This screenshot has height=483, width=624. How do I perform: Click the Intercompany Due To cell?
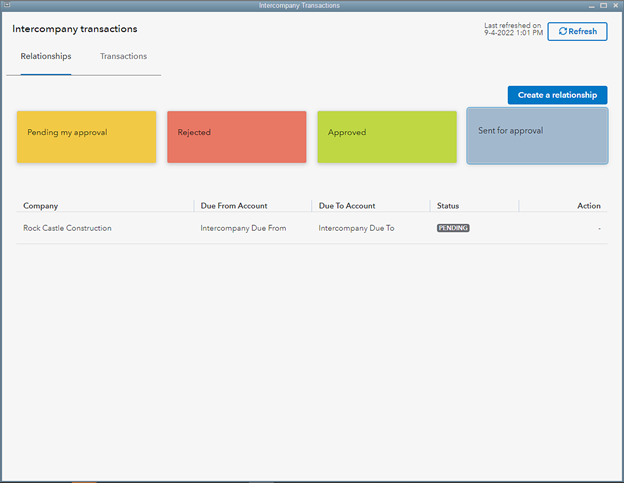click(356, 228)
